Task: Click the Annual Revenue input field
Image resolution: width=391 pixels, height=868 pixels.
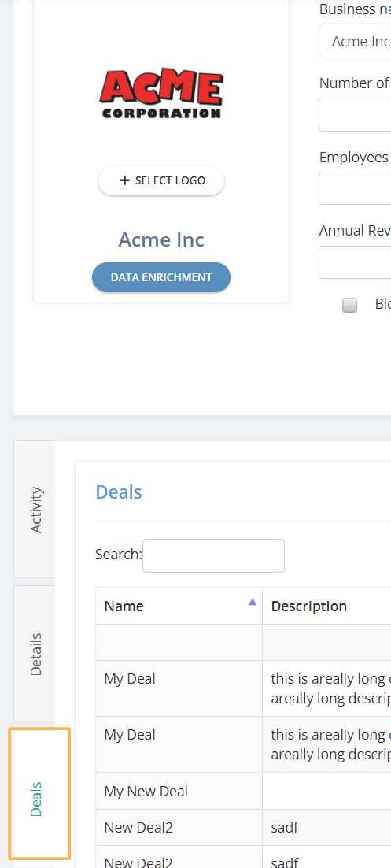Action: 355,262
